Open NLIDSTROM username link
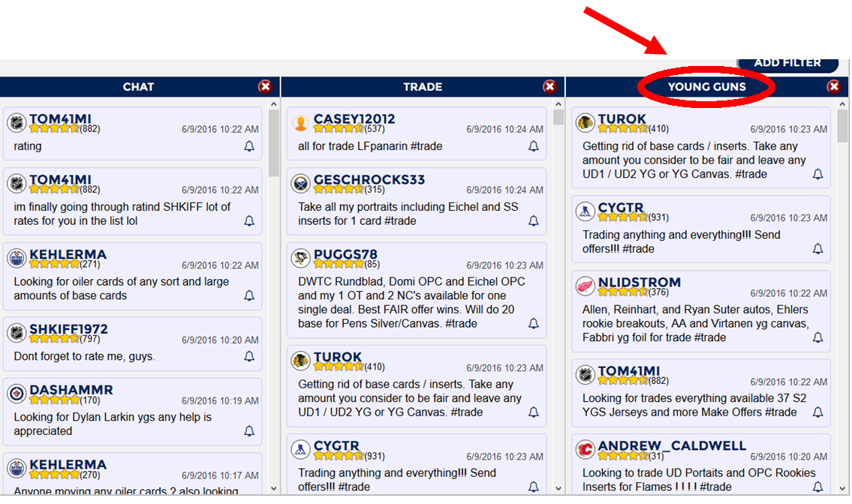852x504 pixels. (x=639, y=283)
